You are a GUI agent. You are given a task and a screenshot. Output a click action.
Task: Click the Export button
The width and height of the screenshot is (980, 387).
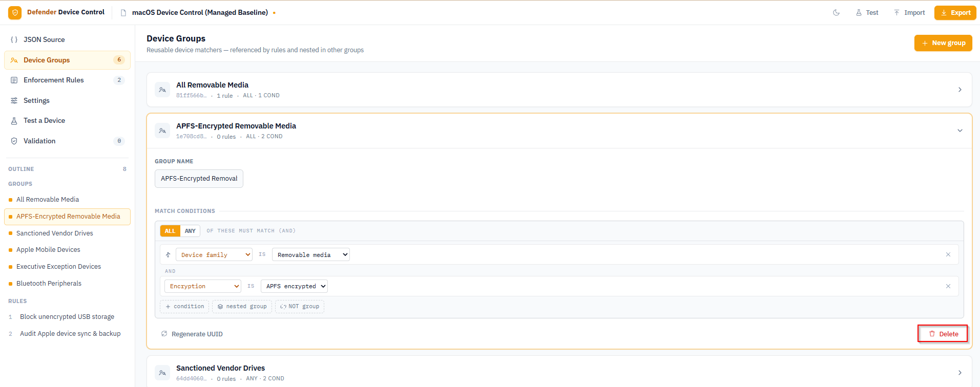pyautogui.click(x=955, y=13)
